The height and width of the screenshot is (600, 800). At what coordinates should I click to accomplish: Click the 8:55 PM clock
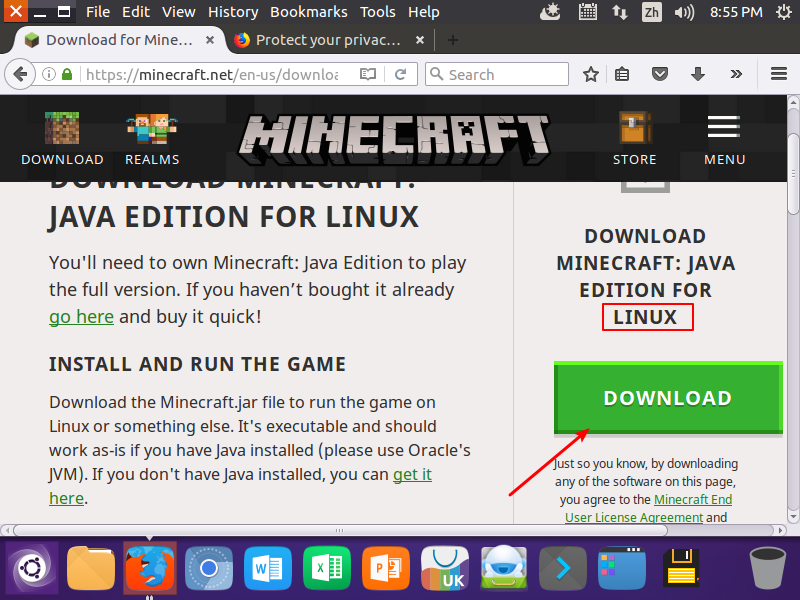coord(736,12)
